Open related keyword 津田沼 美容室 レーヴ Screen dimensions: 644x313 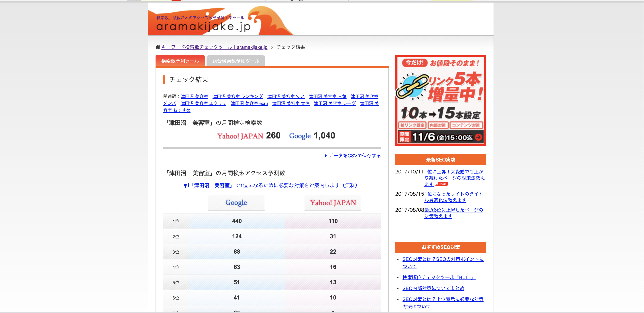click(335, 103)
